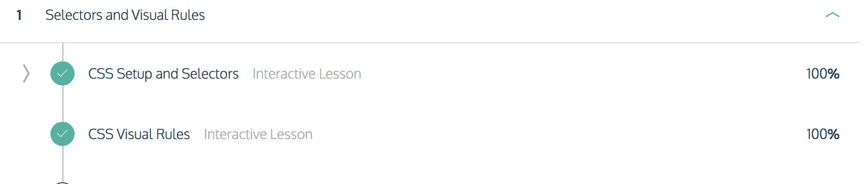Click the 100% progress of CSS Visual Rules
The width and height of the screenshot is (868, 184).
point(823,134)
